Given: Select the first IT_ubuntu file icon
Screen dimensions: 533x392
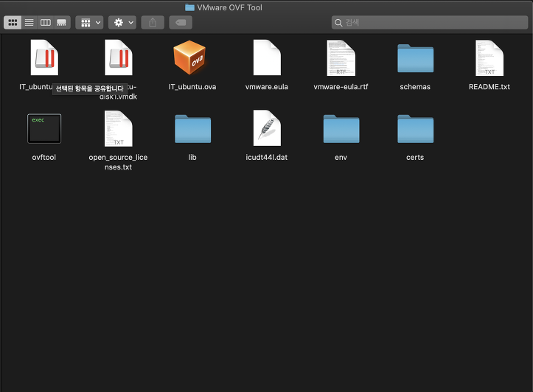Looking at the screenshot, I should [44, 57].
